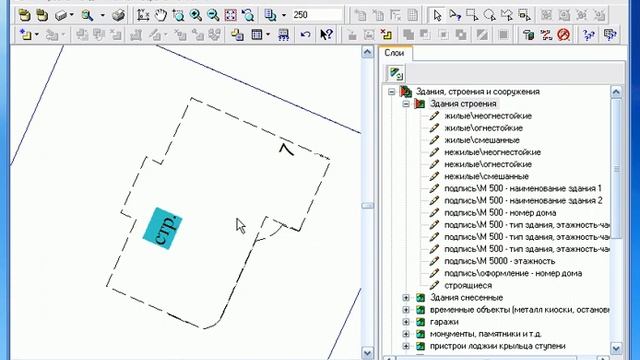Click the gray eraser-like block icon
640x360 pixels.
coord(61,16)
